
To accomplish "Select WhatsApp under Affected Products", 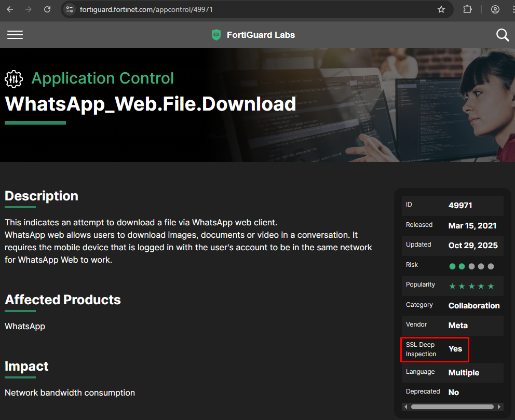I will (24, 327).
